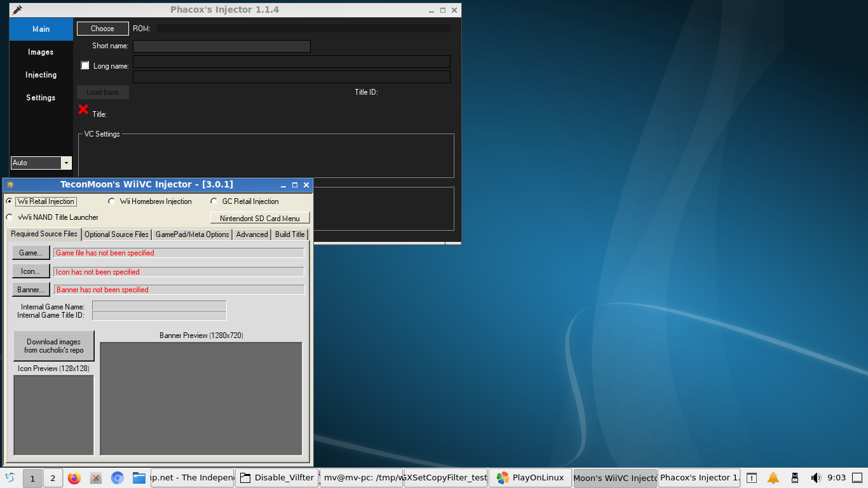The height and width of the screenshot is (488, 868).
Task: Click the Banner Preview image area
Action: (201, 399)
